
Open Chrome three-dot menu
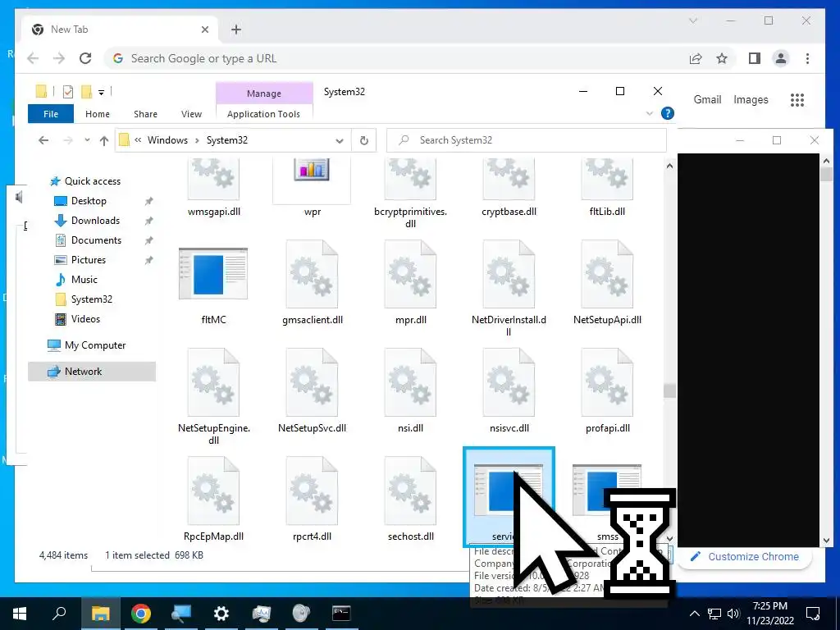point(807,58)
